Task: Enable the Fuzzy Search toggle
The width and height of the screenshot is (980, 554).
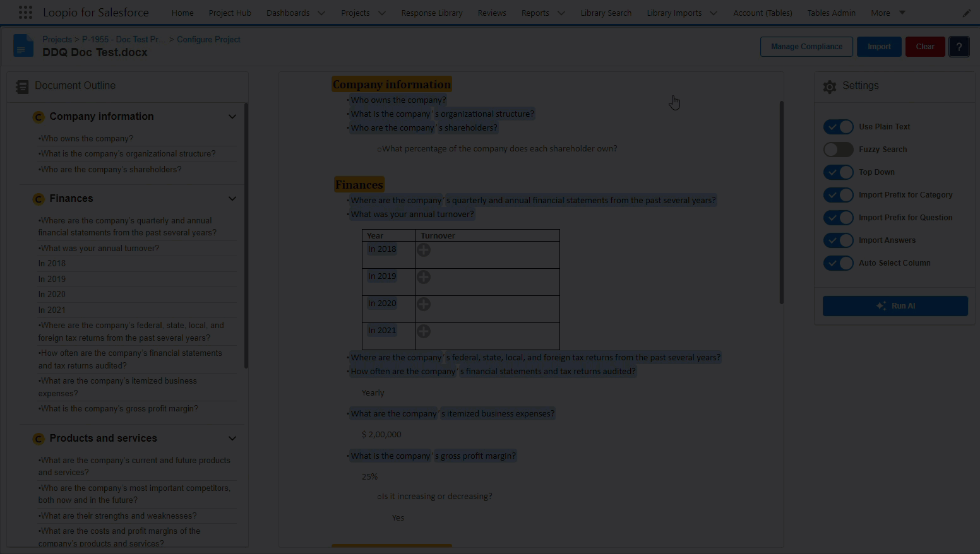Action: pos(839,150)
